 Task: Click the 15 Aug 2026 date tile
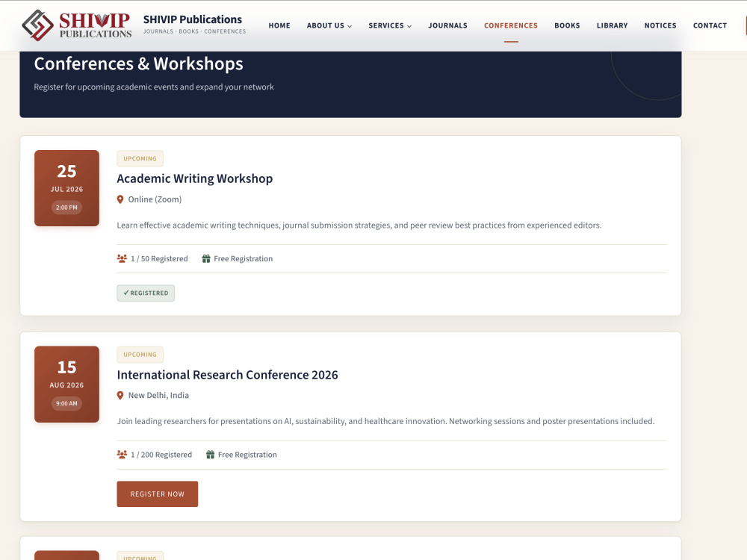click(x=66, y=385)
